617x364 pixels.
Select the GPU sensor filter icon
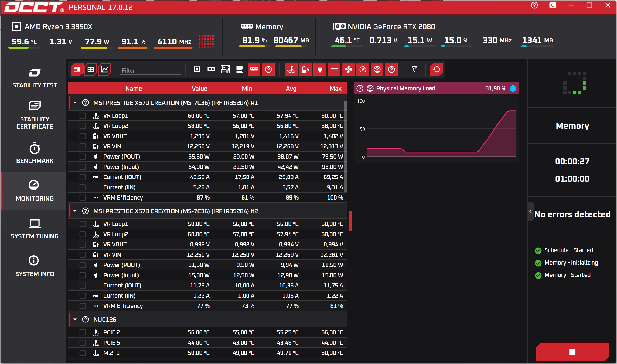click(x=211, y=70)
